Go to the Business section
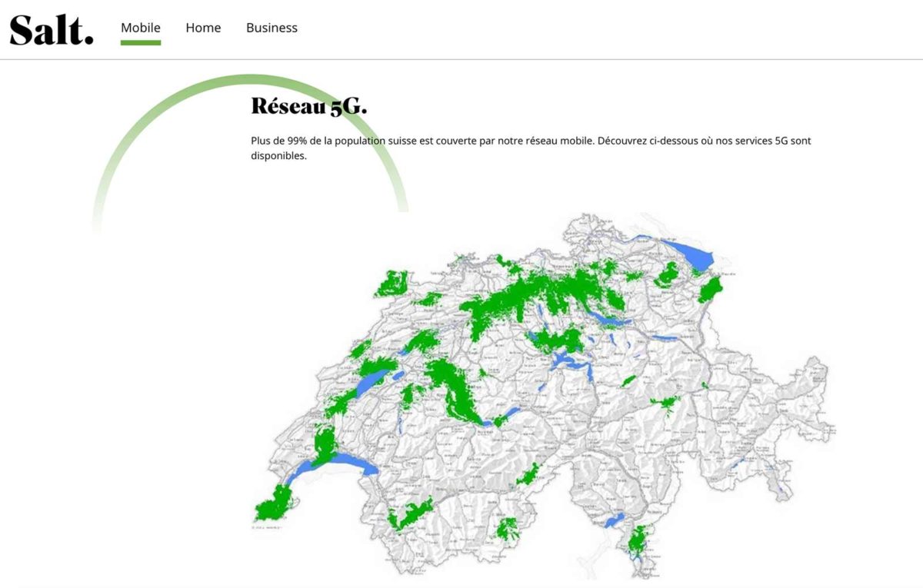This screenshot has width=923, height=588. [272, 28]
